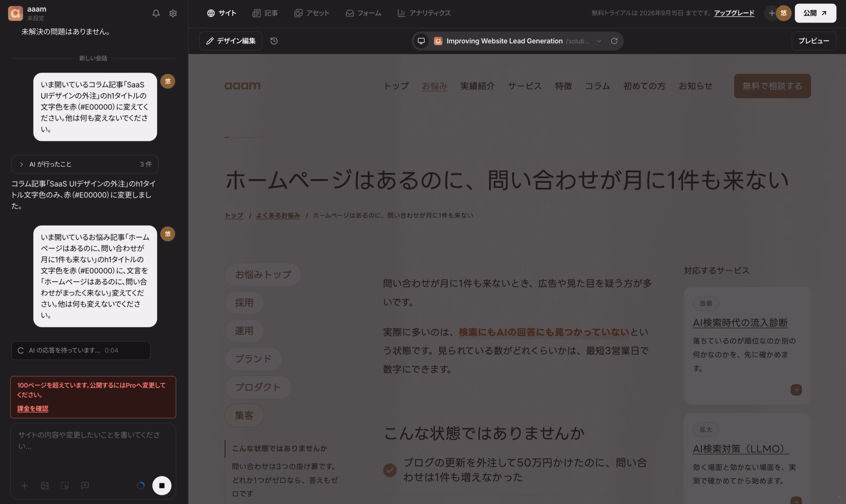The height and width of the screenshot is (504, 846).
Task: Open the user avatar in top bar
Action: pyautogui.click(x=784, y=13)
